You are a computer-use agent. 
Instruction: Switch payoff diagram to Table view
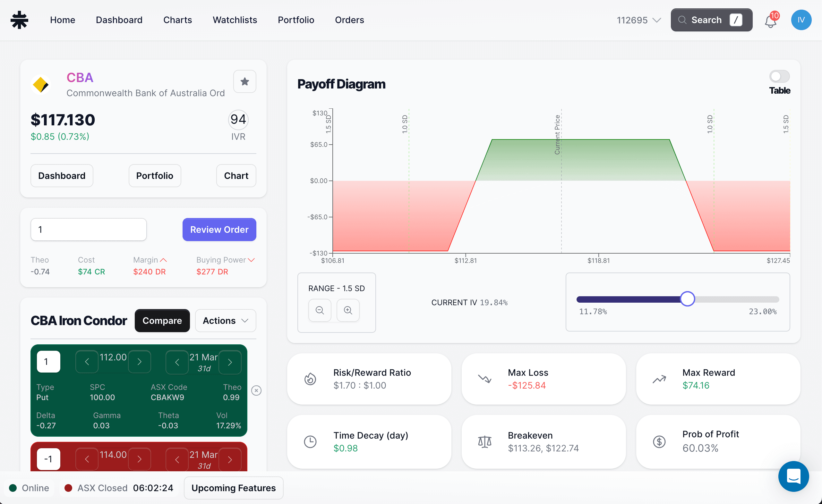pyautogui.click(x=779, y=76)
